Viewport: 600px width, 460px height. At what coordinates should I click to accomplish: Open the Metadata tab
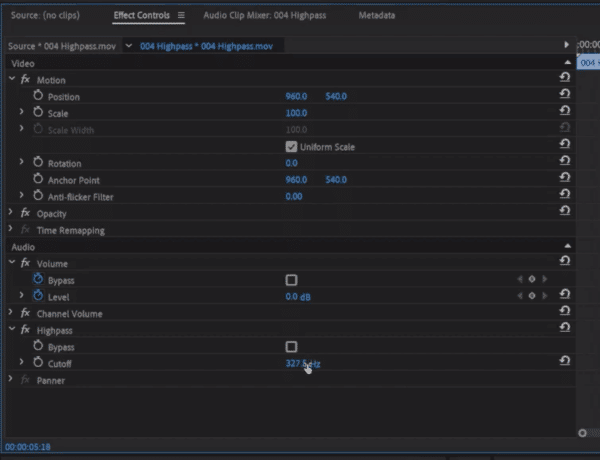click(x=377, y=15)
